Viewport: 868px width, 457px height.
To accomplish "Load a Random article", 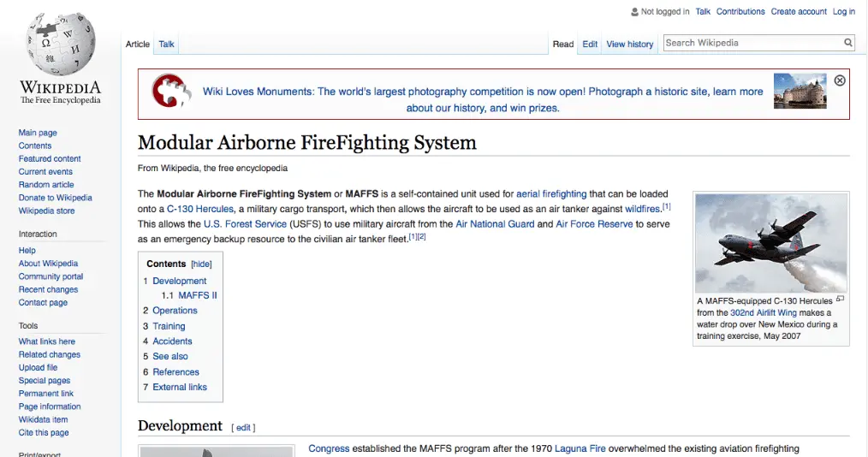I will tap(46, 185).
